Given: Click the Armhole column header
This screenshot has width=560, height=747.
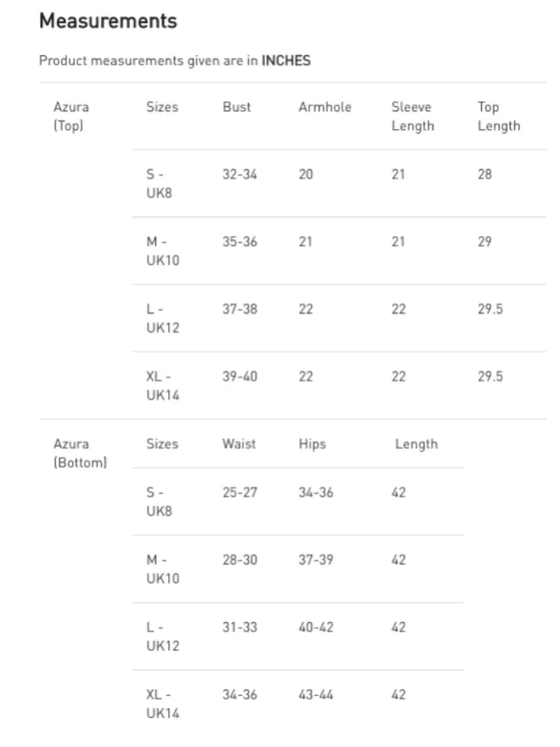Looking at the screenshot, I should pos(325,107).
